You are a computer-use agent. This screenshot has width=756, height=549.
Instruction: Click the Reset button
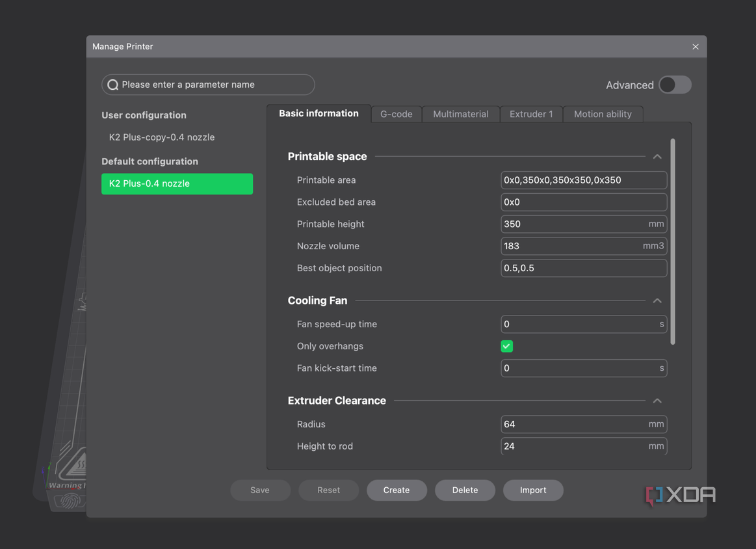[x=328, y=490]
